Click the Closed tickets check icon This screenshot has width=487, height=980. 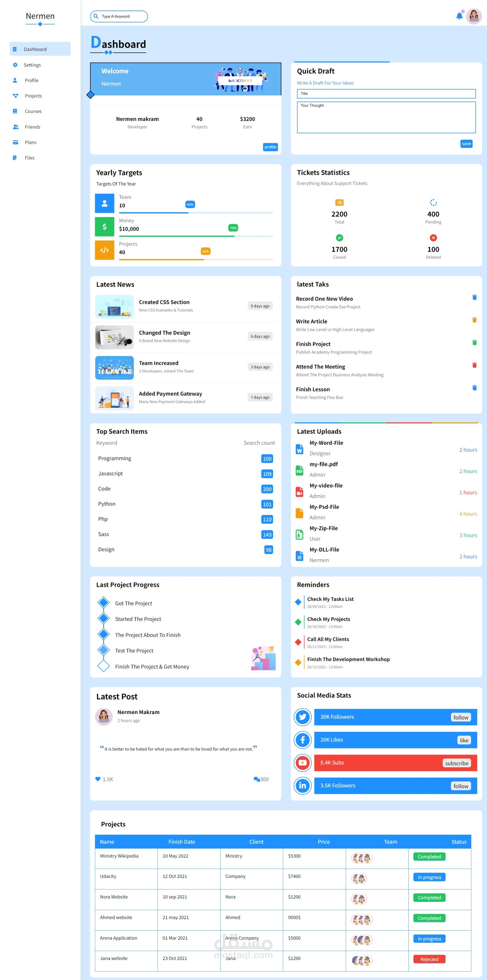[339, 238]
